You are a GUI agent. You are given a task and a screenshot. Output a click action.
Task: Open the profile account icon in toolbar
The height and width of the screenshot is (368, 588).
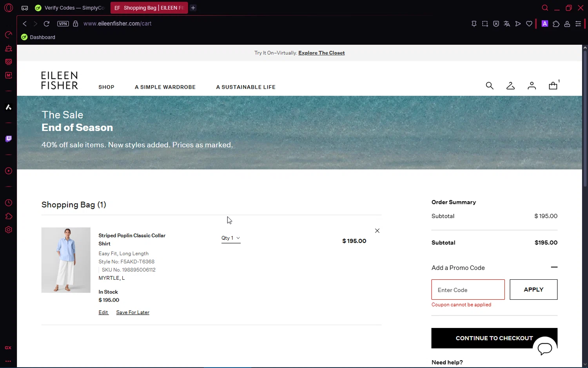pyautogui.click(x=567, y=24)
